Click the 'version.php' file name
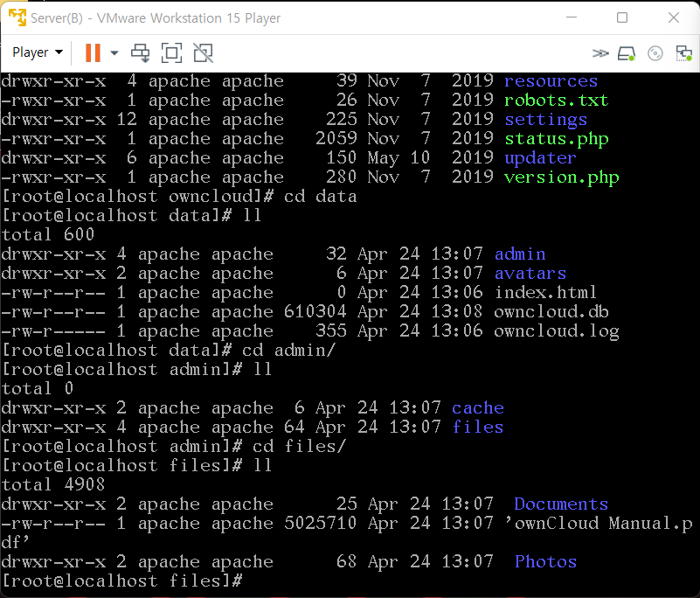This screenshot has height=598, width=700. point(562,177)
